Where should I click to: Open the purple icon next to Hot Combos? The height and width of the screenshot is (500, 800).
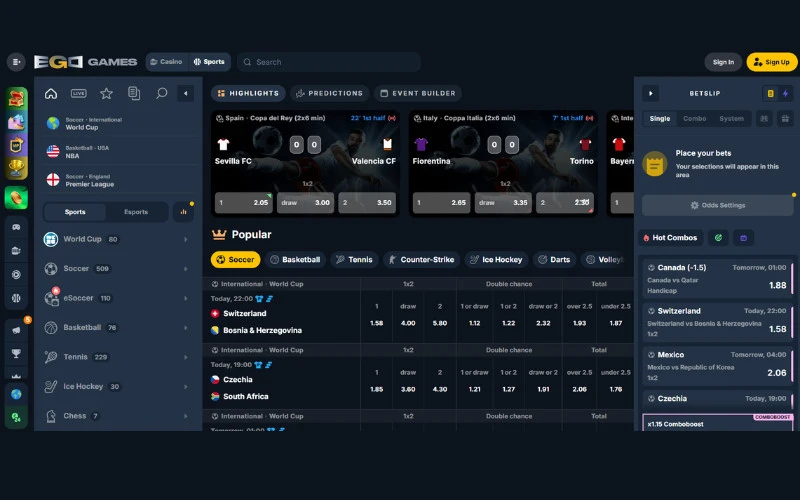(743, 238)
